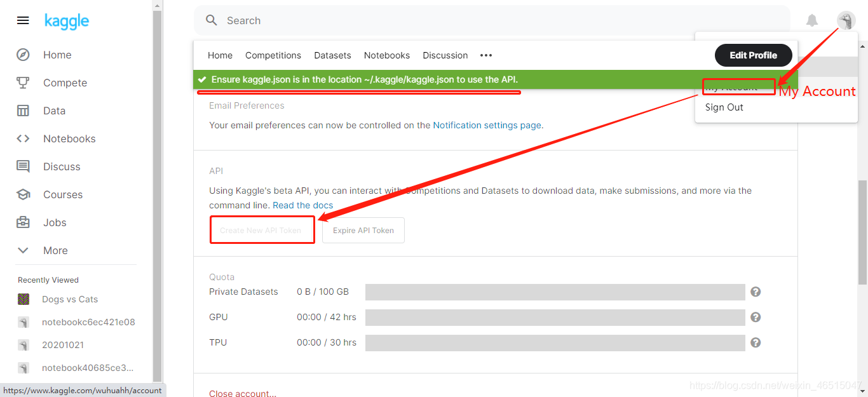Click the Dogs vs Cats thumbnail icon
The height and width of the screenshot is (397, 868).
tap(24, 299)
